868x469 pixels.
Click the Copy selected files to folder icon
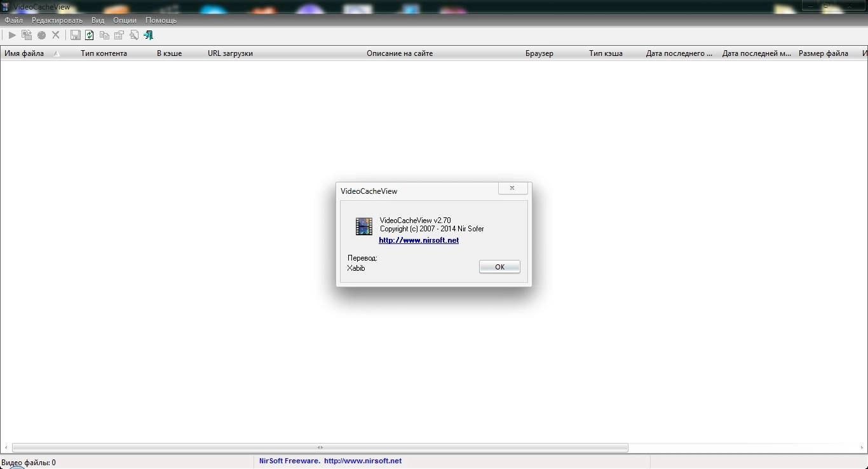click(x=27, y=36)
